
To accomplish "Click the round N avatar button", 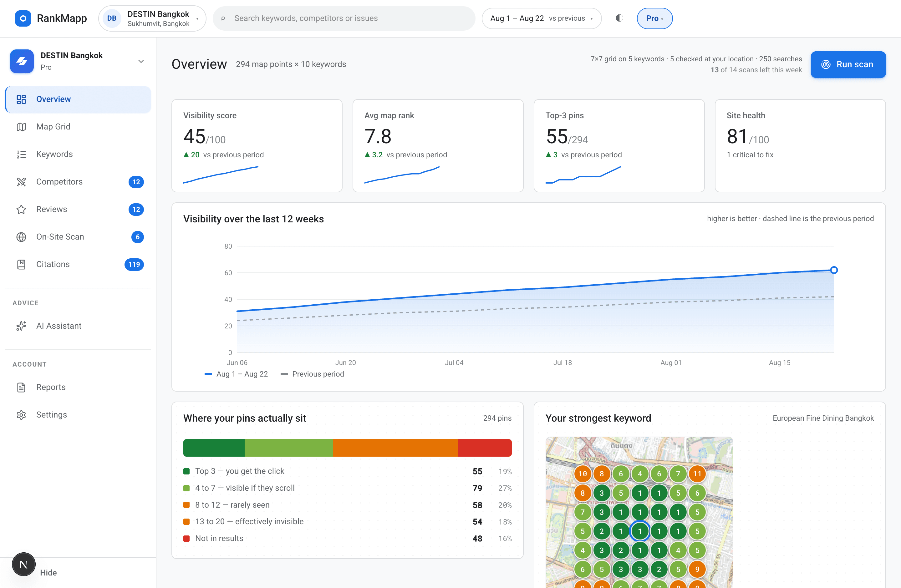I will (23, 564).
